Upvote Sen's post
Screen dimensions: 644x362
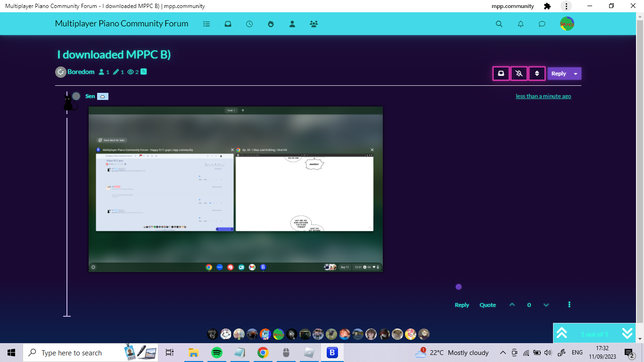(512, 305)
